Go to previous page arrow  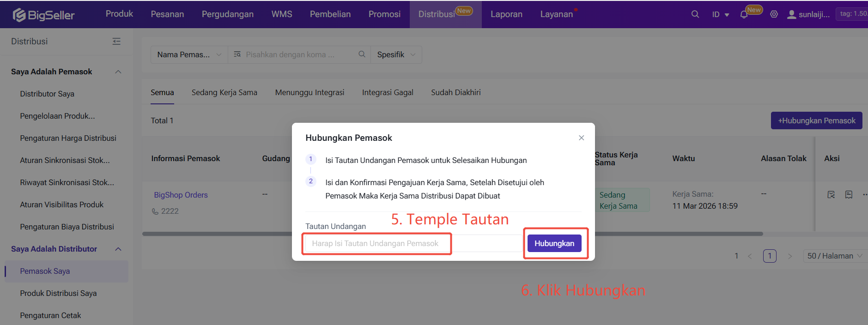point(750,256)
